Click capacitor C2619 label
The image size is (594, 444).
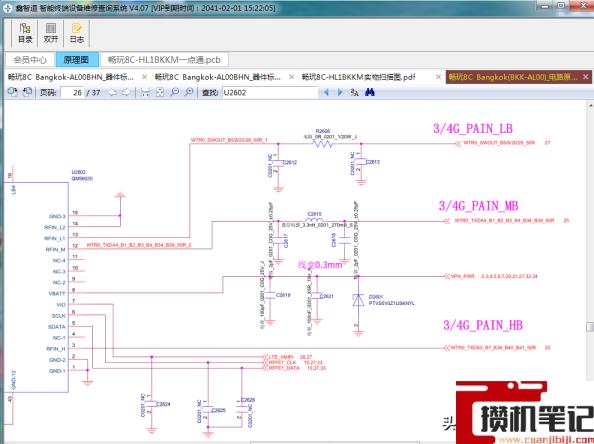tap(283, 295)
